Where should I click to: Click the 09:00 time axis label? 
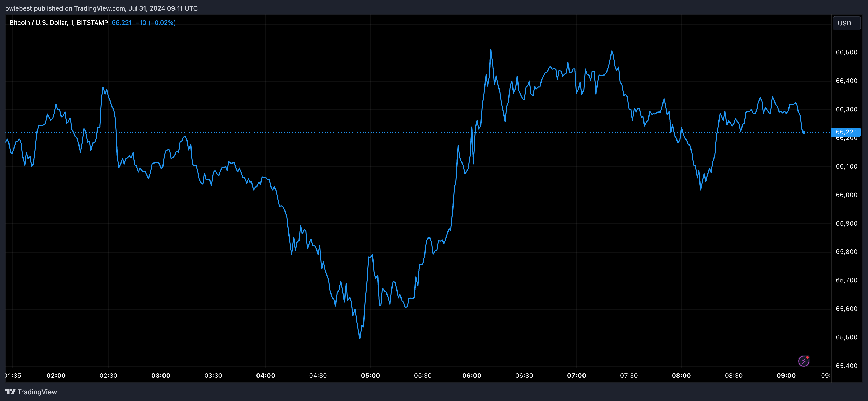786,375
